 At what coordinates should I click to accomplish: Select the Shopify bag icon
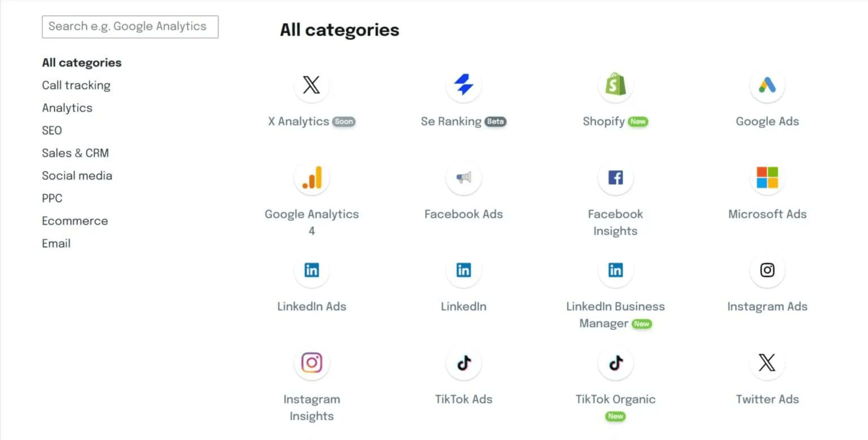615,85
